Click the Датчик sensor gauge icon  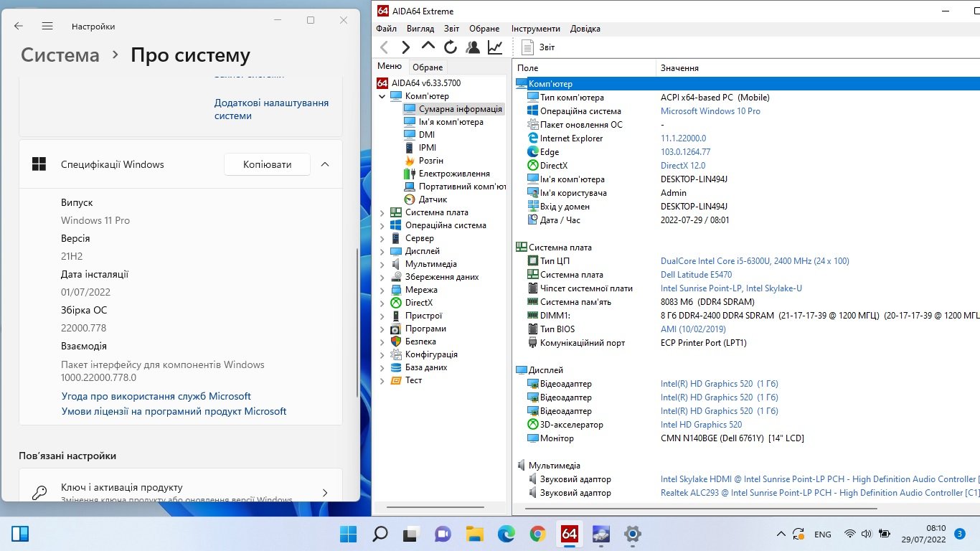[x=410, y=199]
